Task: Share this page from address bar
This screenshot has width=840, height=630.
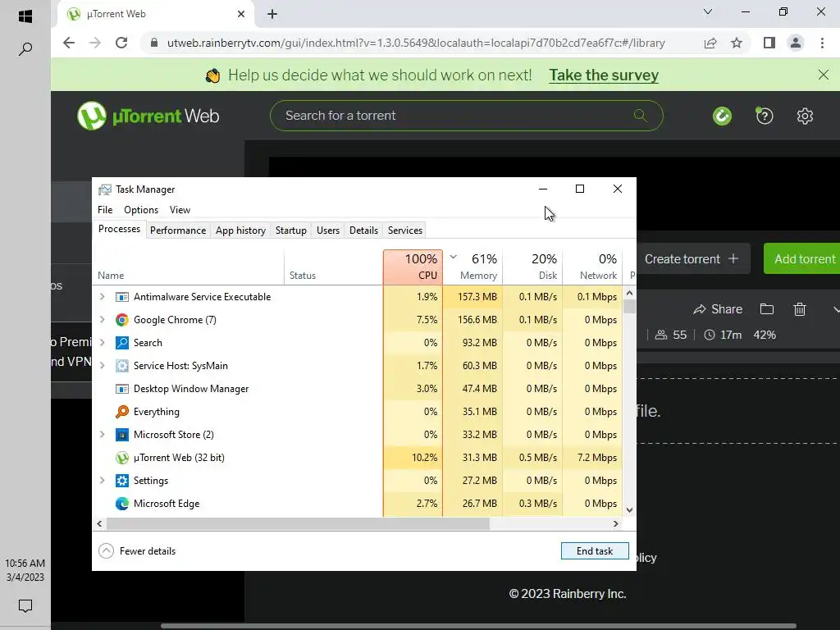Action: tap(710, 43)
